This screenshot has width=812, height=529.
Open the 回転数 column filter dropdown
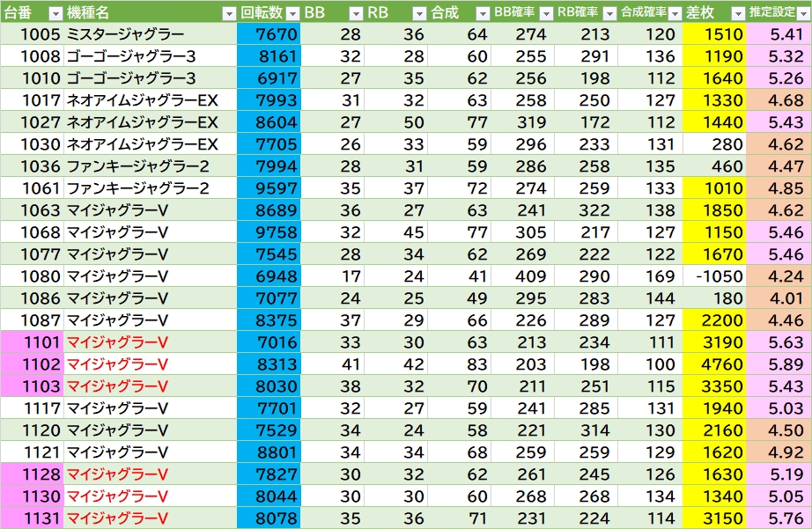coord(292,13)
